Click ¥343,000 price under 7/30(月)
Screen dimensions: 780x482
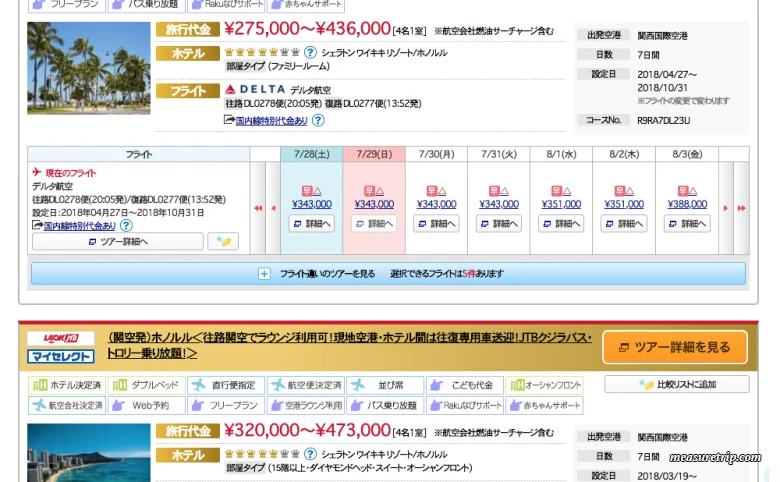coord(436,204)
